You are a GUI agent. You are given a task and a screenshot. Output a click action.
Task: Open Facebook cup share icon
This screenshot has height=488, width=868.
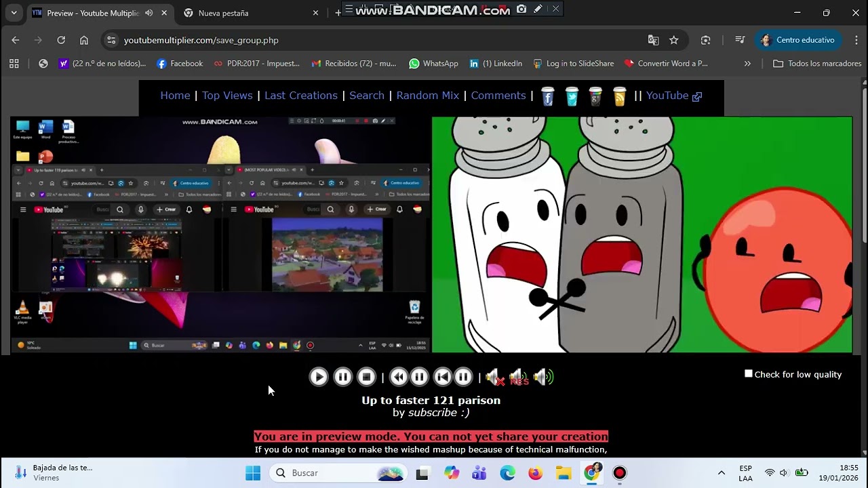coord(548,96)
